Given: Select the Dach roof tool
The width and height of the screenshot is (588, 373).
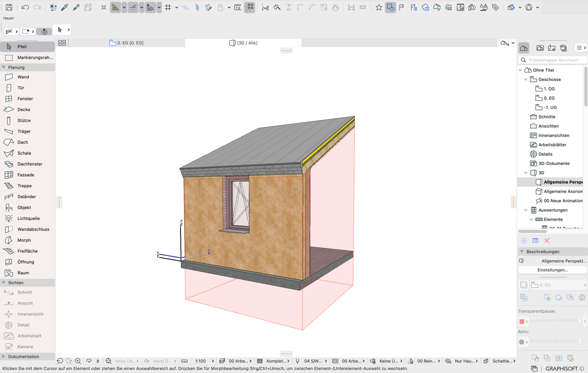Looking at the screenshot, I should click(x=28, y=142).
